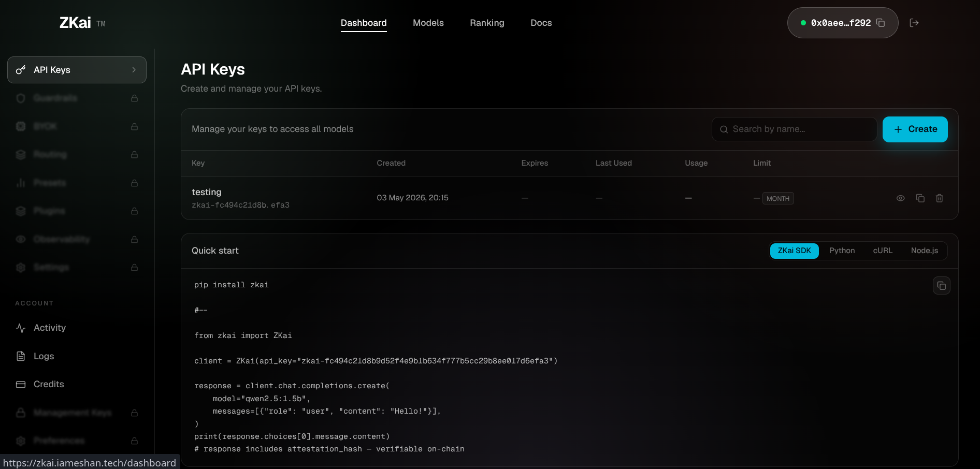
Task: Expand the API Keys sidebar chevron
Action: tap(134, 70)
